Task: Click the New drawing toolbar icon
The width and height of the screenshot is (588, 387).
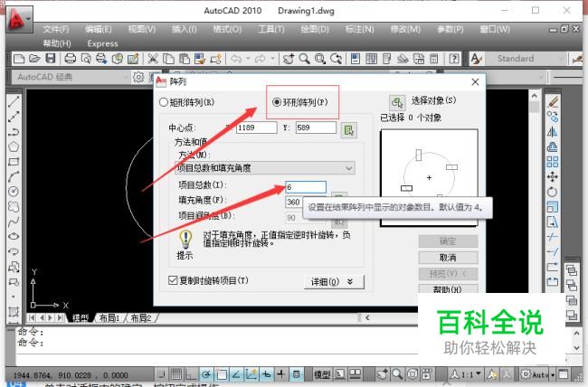Action: [x=19, y=59]
